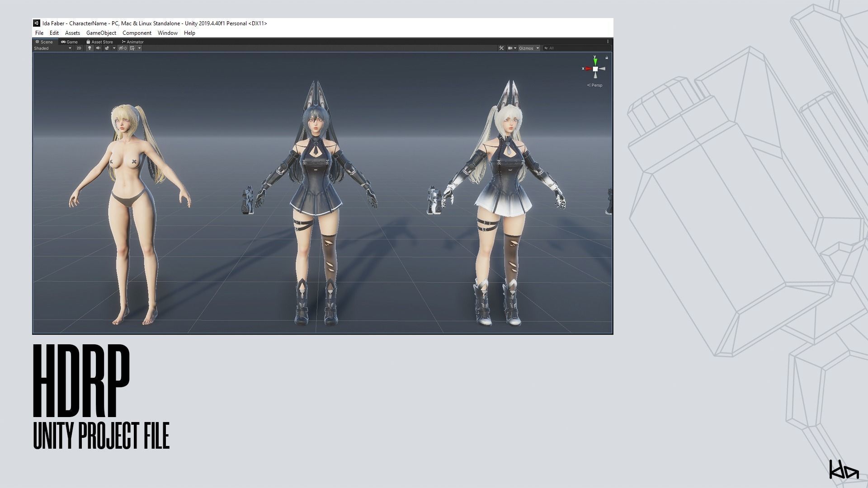Viewport: 868px width, 488px height.
Task: Switch projection via Persp label
Action: pyautogui.click(x=597, y=85)
